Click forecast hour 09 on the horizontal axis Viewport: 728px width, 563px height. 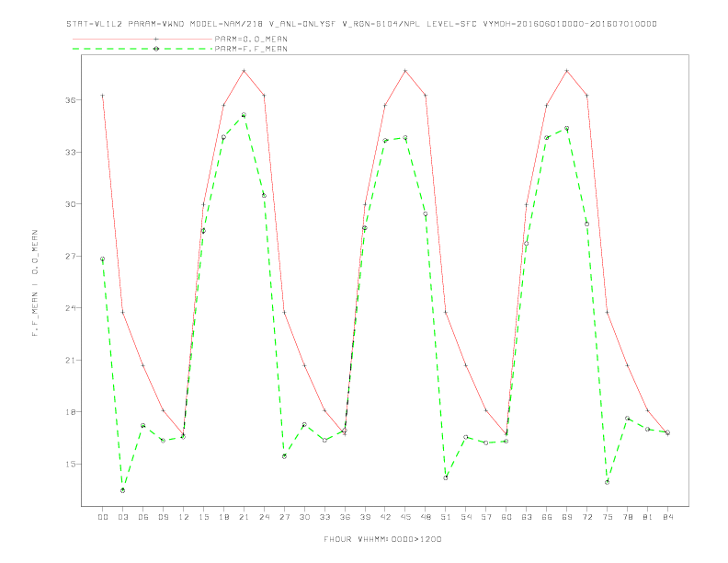[163, 517]
